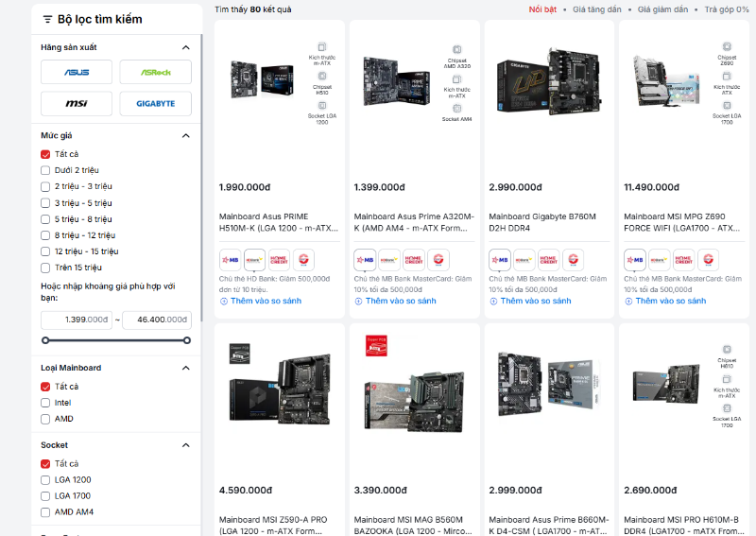This screenshot has height=536, width=756.
Task: Filter by ASRock brand logo
Action: pyautogui.click(x=155, y=72)
